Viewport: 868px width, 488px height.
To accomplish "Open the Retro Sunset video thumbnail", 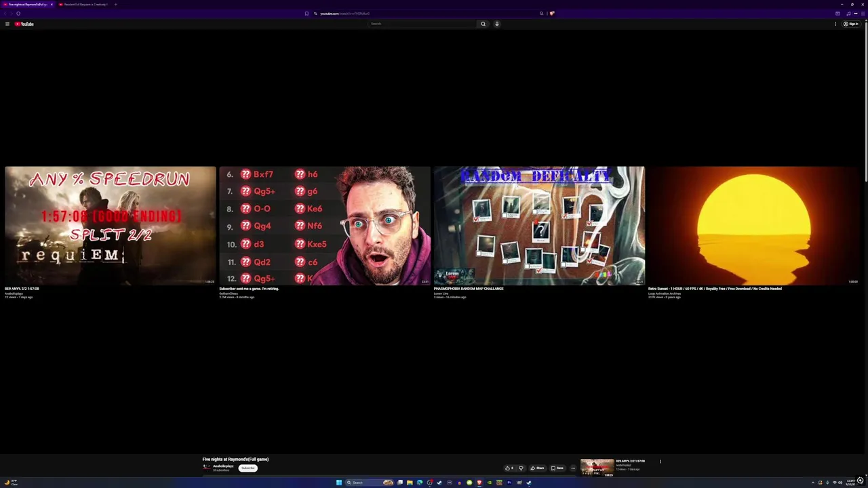I will (x=753, y=226).
